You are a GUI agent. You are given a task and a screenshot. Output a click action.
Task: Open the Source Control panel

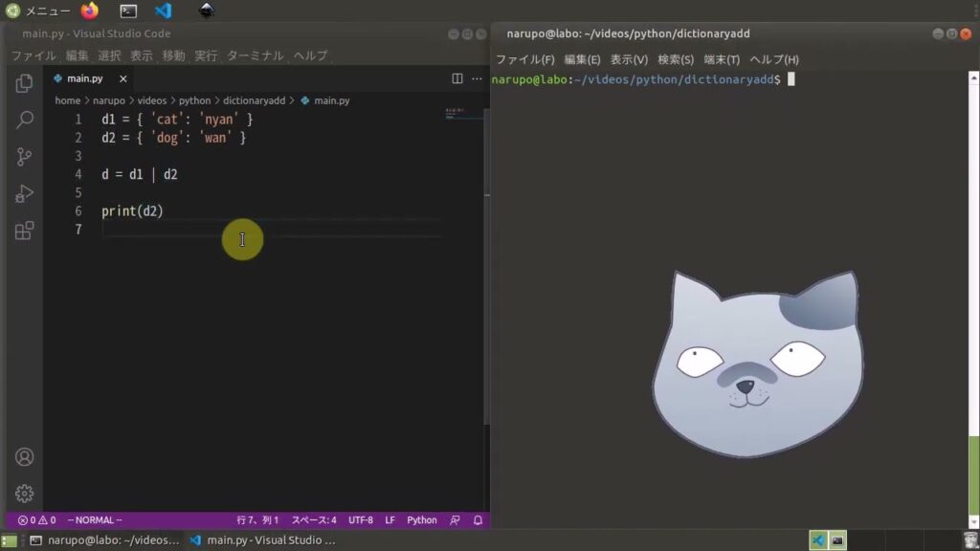tap(23, 157)
